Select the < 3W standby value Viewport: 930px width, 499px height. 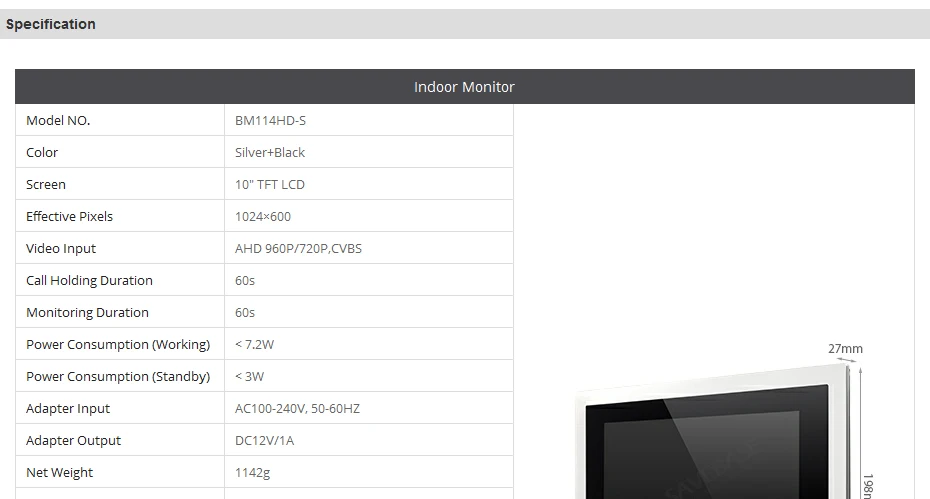tap(250, 377)
